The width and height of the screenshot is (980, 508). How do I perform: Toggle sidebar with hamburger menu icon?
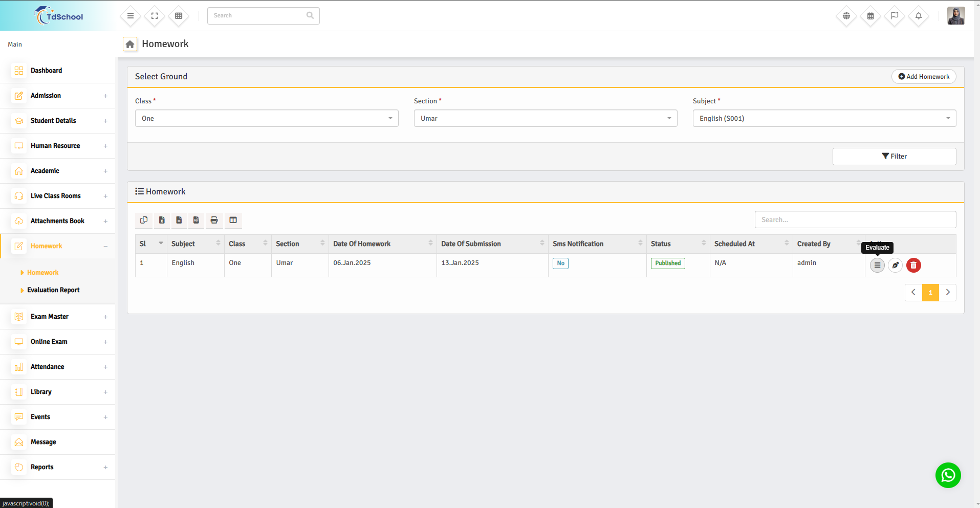coord(130,16)
